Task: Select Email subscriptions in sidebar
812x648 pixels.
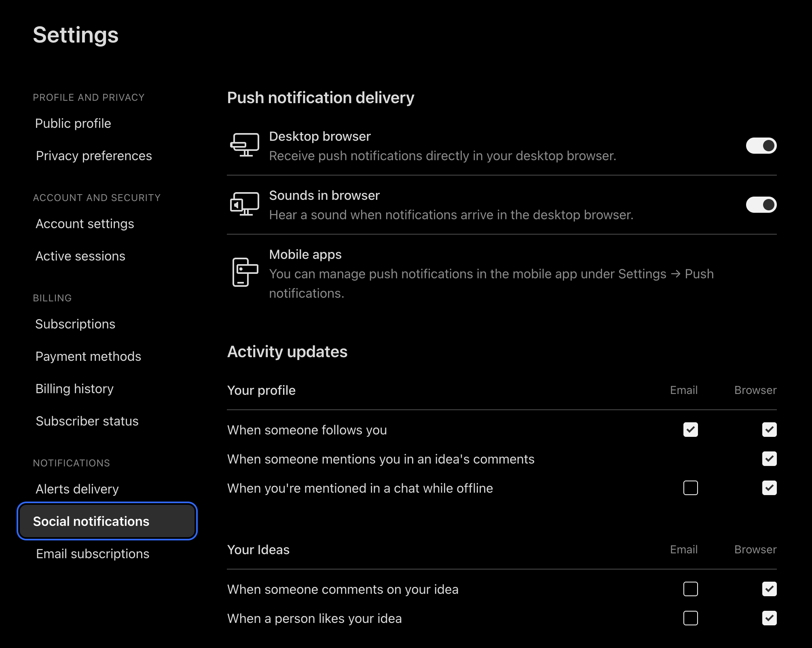Action: [x=93, y=554]
